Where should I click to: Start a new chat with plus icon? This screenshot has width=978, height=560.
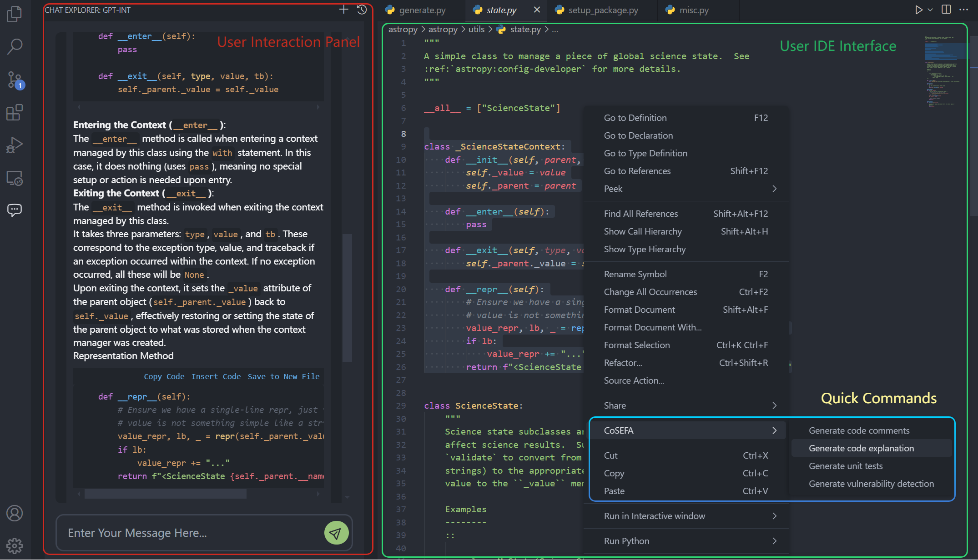[x=343, y=10]
